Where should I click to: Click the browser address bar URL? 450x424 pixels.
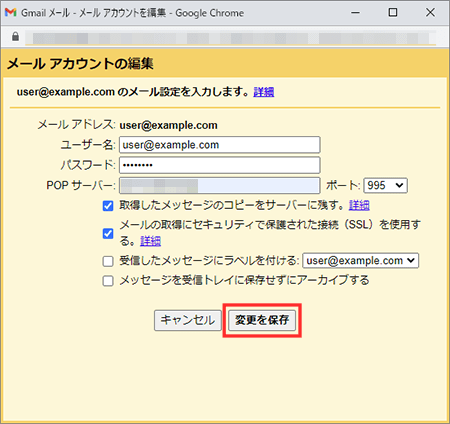pyautogui.click(x=230, y=38)
